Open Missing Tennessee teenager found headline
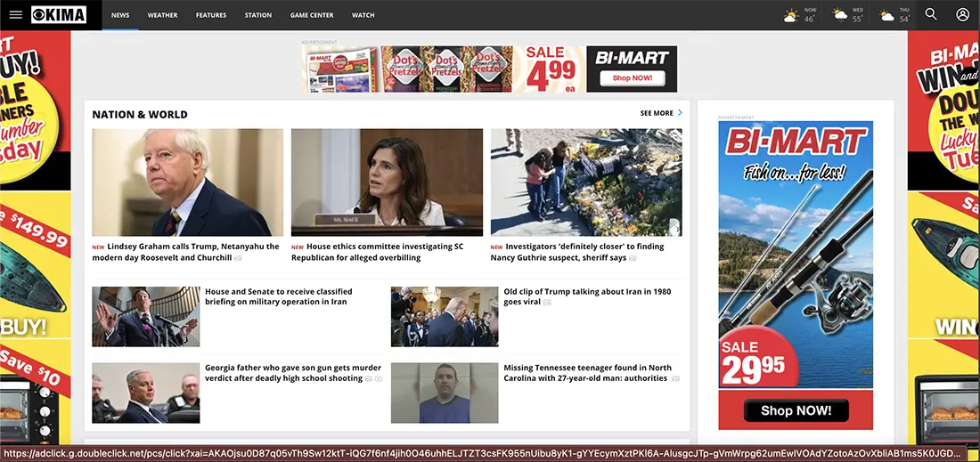 click(587, 373)
